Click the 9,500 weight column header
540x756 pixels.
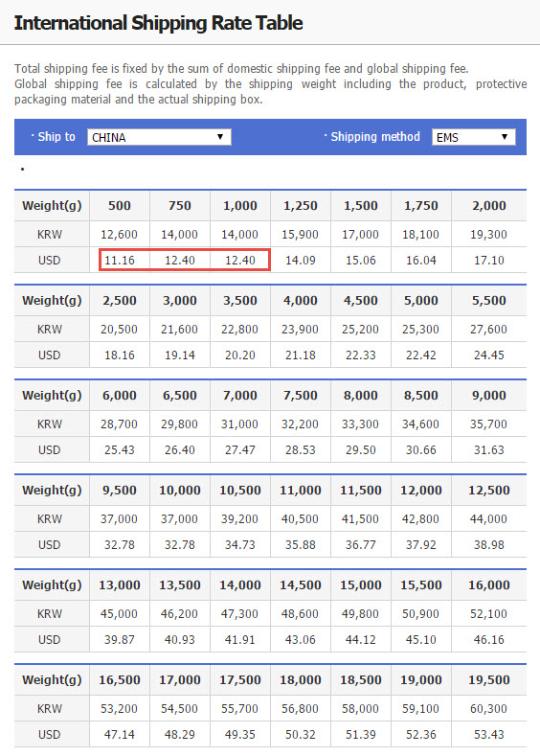[120, 491]
